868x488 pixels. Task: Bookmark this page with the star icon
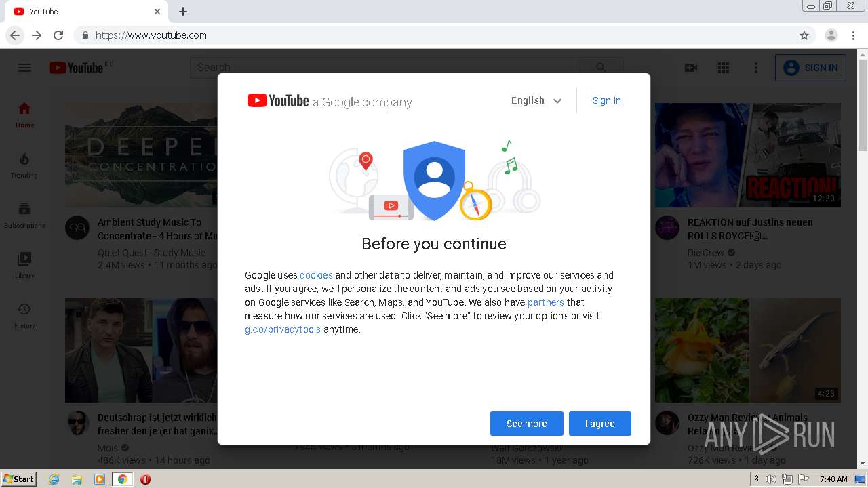pyautogui.click(x=804, y=35)
